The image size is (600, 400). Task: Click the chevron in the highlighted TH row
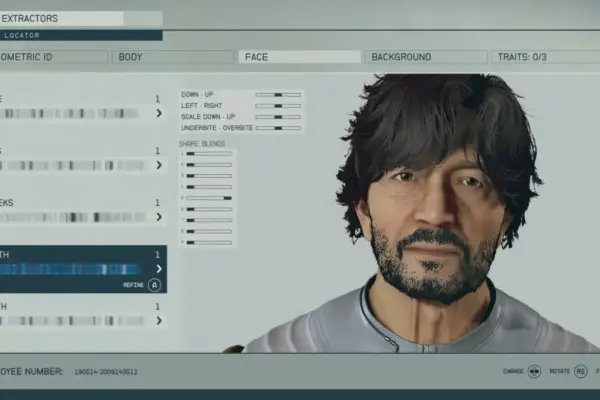159,269
